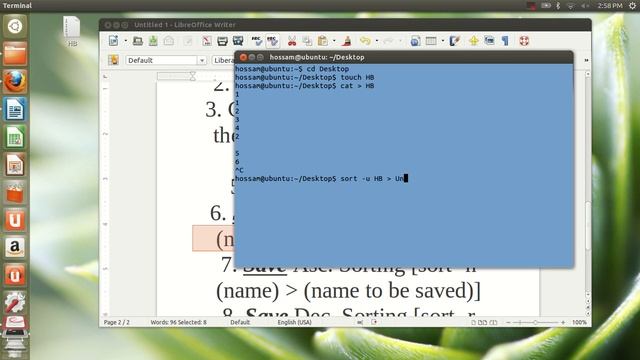Click the sound volume indicator in top panel

pyautogui.click(x=585, y=5)
